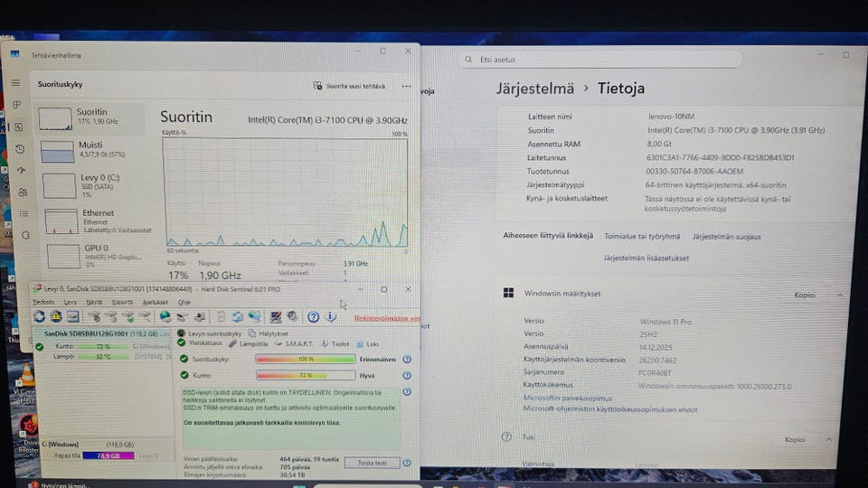This screenshot has width=868, height=488.
Task: Click blue circular arrows icon in Sentinel toolbar
Action: pyautogui.click(x=238, y=316)
